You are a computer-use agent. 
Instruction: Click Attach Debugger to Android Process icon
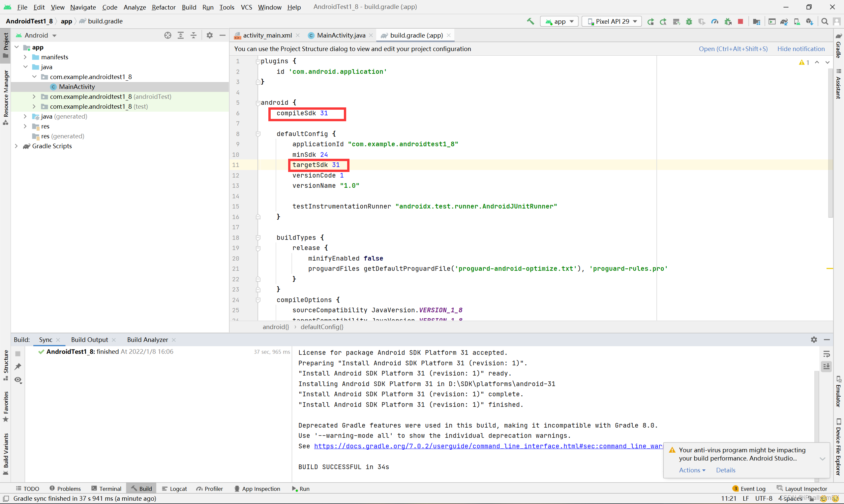point(728,22)
